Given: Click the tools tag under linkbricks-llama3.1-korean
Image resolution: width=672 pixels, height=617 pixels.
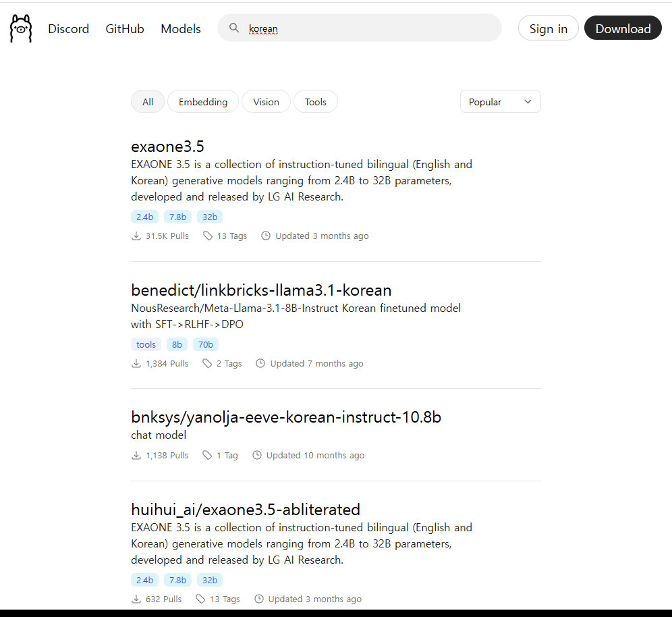Looking at the screenshot, I should [146, 344].
